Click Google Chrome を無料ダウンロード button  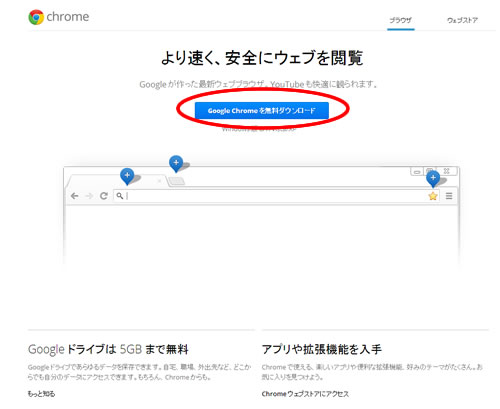(262, 111)
